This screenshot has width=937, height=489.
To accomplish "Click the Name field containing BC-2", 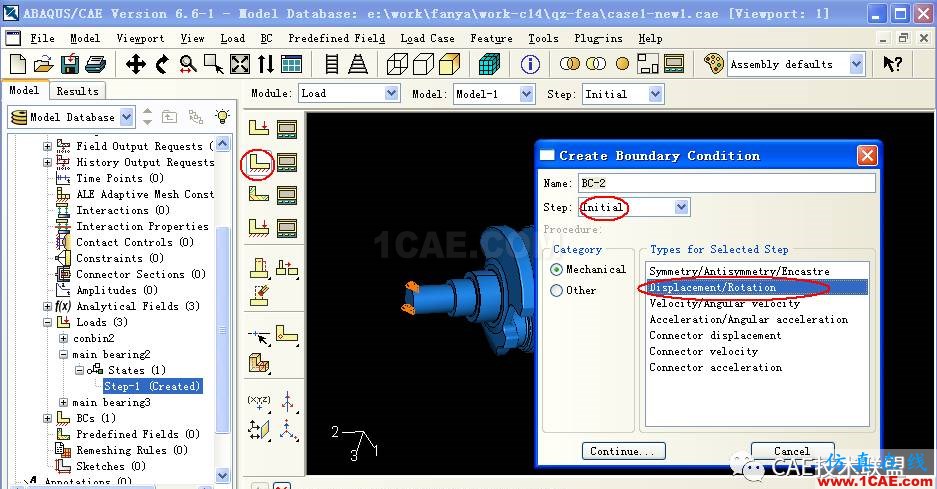I will 727,183.
